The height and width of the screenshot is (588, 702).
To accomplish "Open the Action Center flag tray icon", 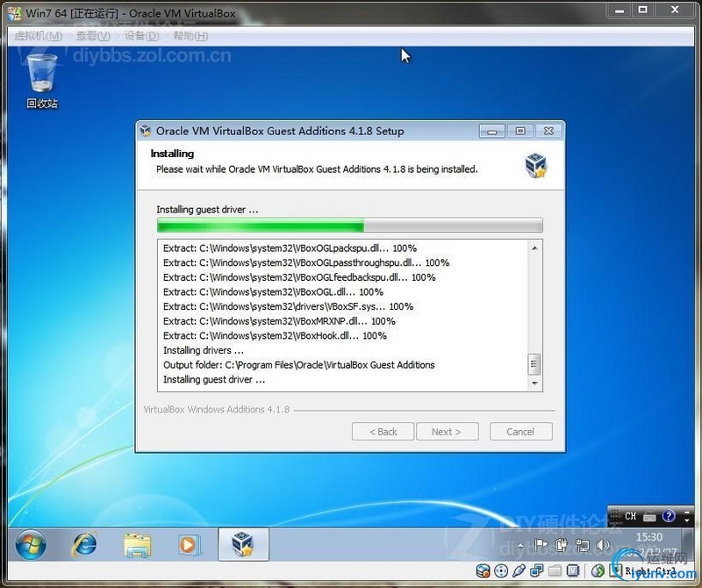I will (541, 545).
